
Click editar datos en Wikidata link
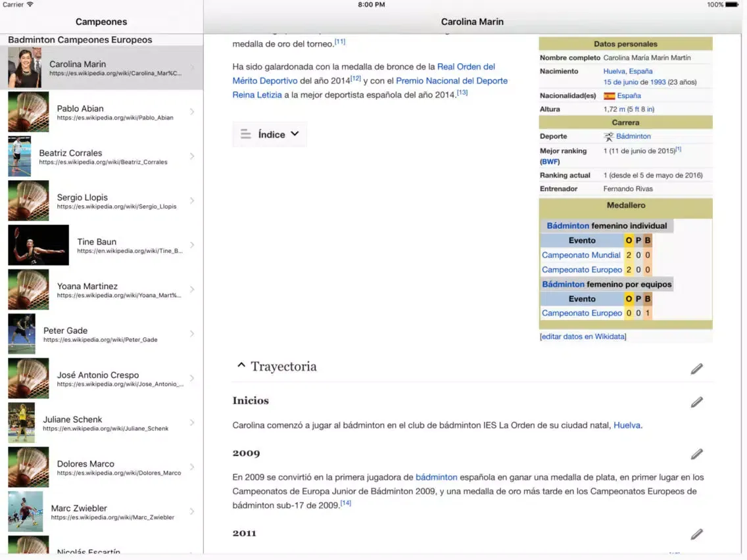click(x=583, y=336)
